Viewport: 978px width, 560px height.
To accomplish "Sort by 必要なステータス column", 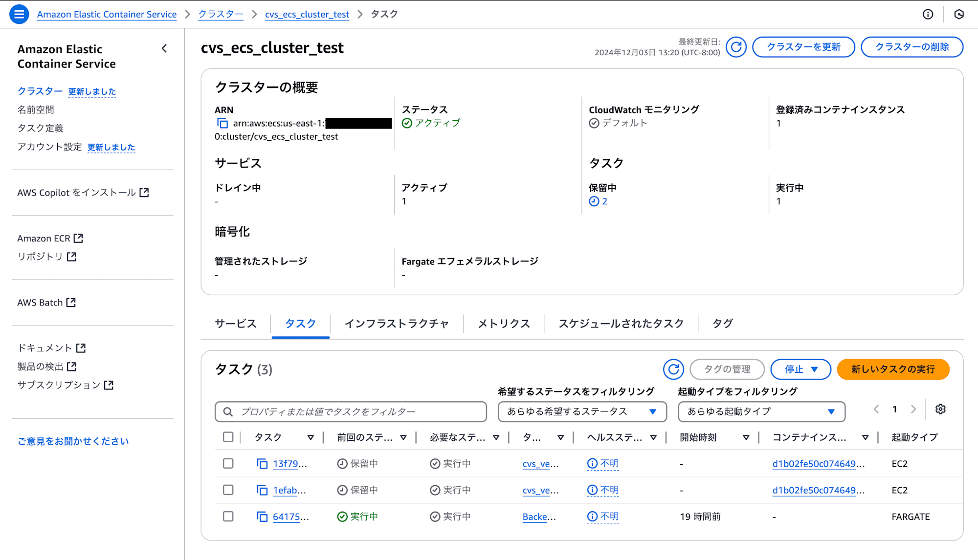I will point(496,438).
